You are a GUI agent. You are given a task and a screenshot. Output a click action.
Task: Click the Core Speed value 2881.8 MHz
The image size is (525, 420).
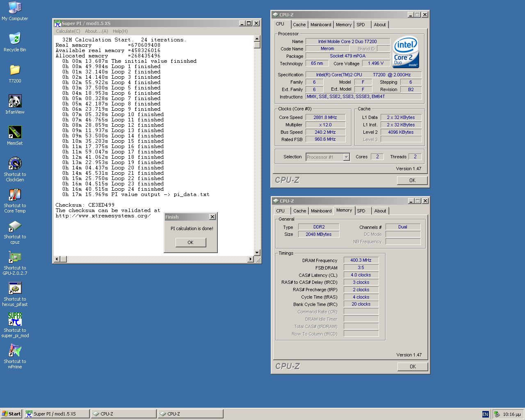click(325, 117)
